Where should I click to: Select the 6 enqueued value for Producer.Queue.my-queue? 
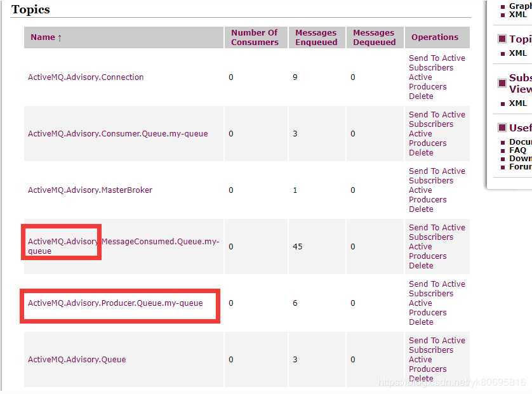click(x=295, y=303)
